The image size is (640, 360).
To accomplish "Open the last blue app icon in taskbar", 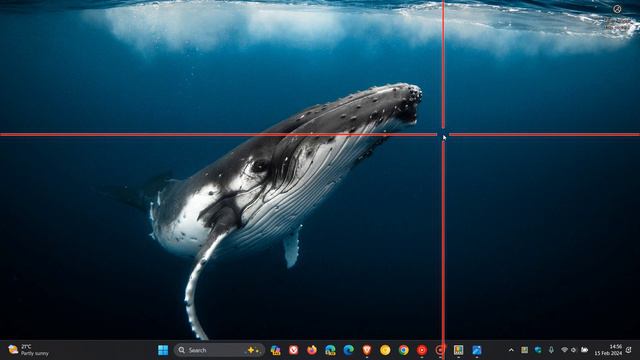I will 477,350.
